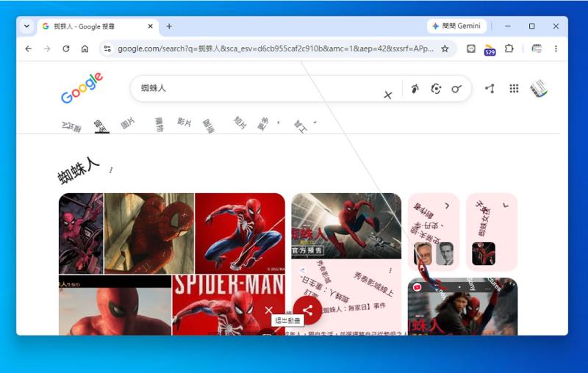Search by image with Google Lens
Viewport: 588px width, 373px height.
[x=436, y=89]
